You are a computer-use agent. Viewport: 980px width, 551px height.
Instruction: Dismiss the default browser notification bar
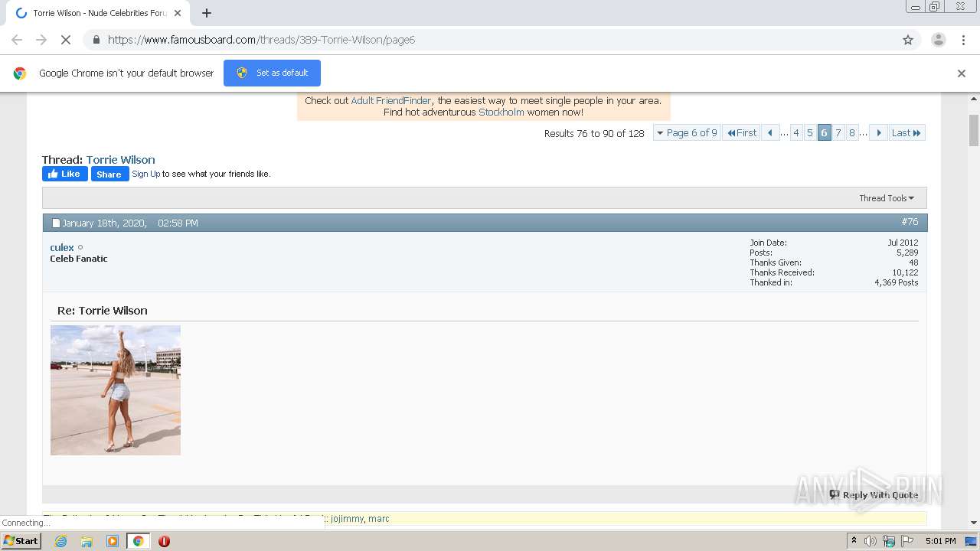click(962, 73)
